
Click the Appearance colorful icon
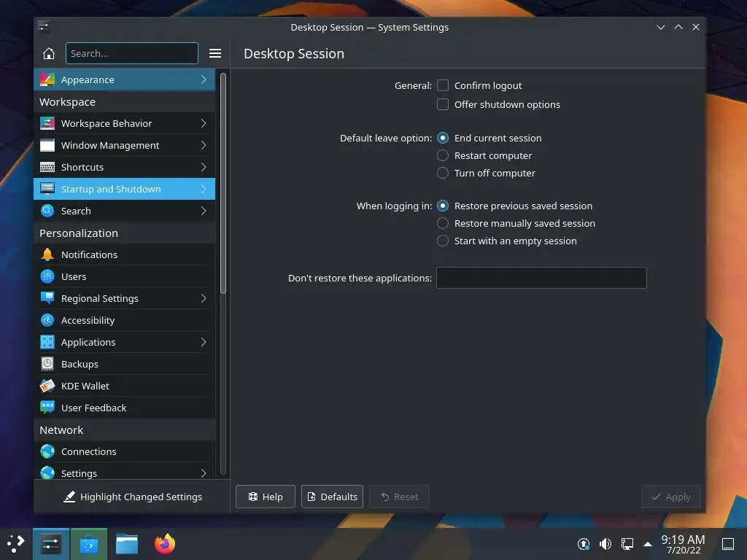pos(47,79)
